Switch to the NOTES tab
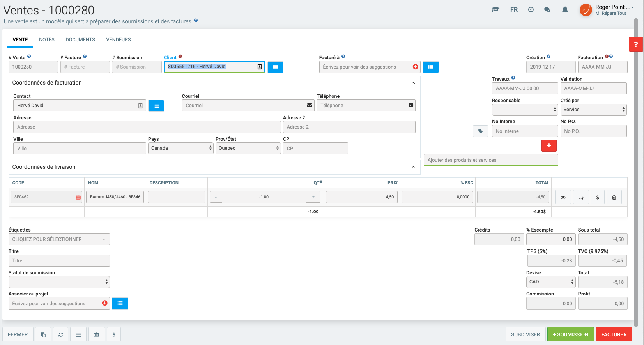Image resolution: width=644 pixels, height=345 pixels. [x=47, y=40]
